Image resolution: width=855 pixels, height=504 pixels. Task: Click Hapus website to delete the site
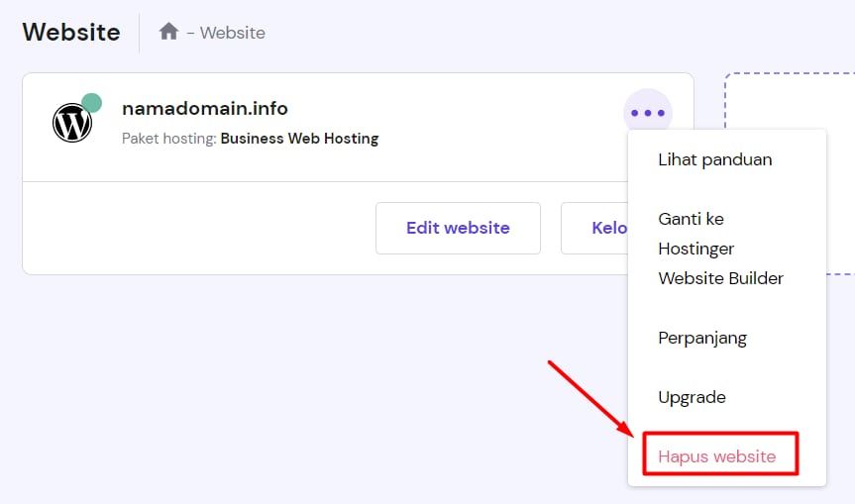tap(716, 456)
